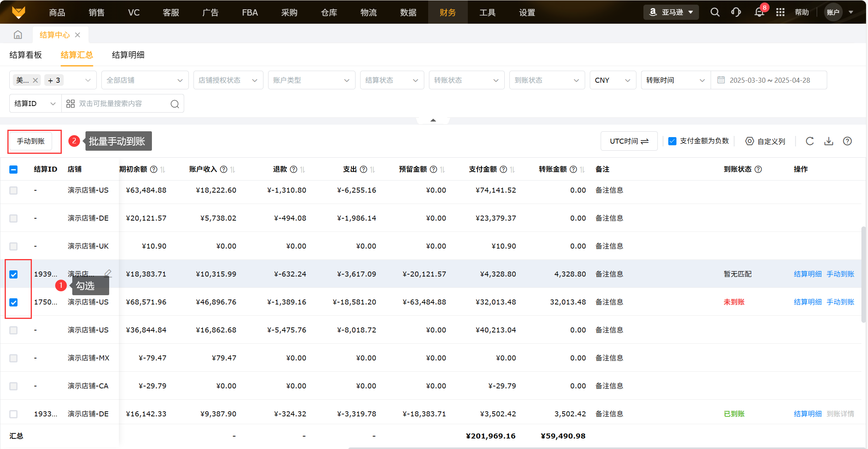
Task: Open the FBA menu
Action: tap(249, 12)
